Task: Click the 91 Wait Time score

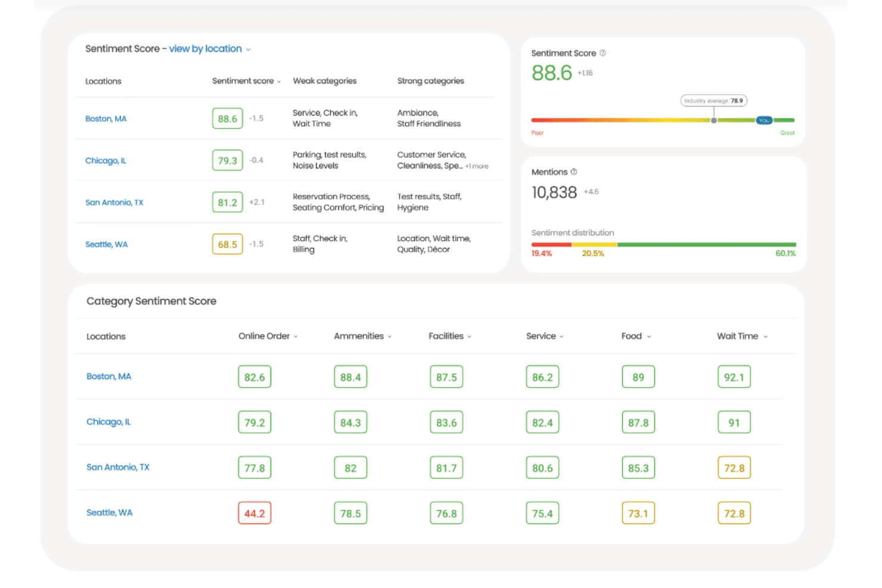Action: coord(734,422)
